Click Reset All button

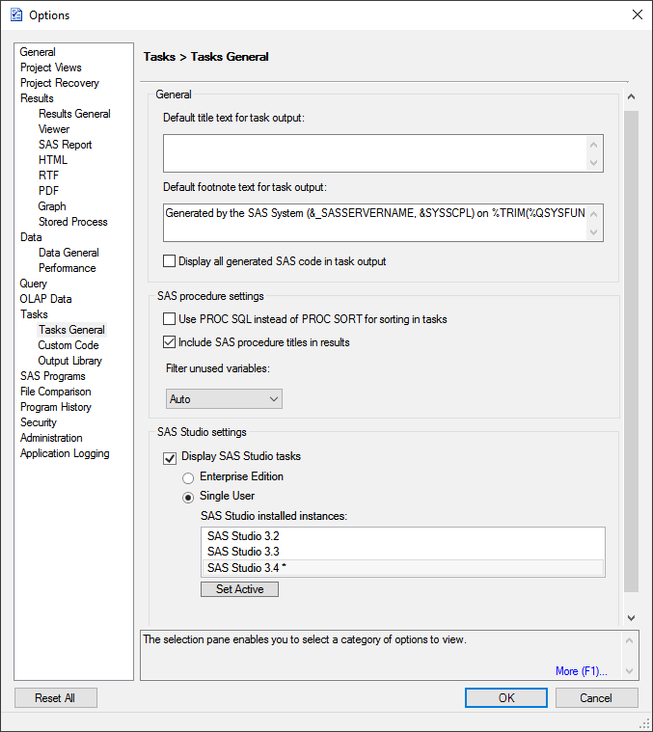point(55,698)
